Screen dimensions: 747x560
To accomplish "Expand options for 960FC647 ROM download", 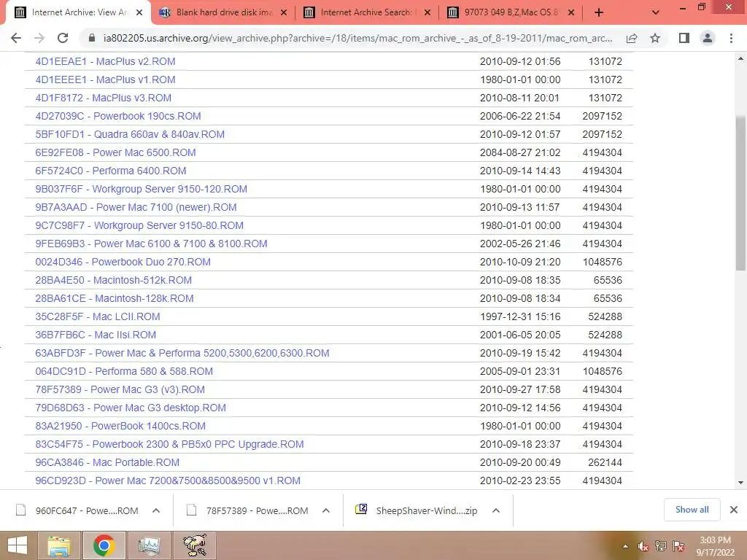I will point(156,510).
